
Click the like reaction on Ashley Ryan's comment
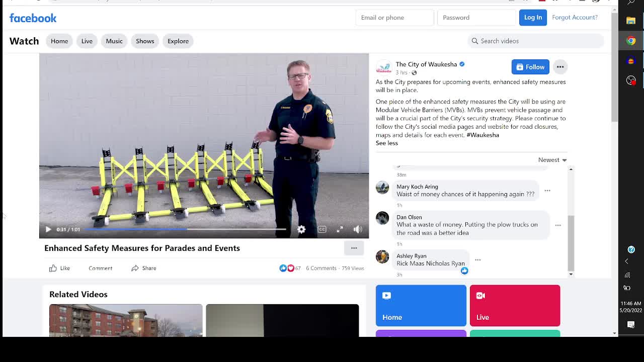tap(464, 271)
